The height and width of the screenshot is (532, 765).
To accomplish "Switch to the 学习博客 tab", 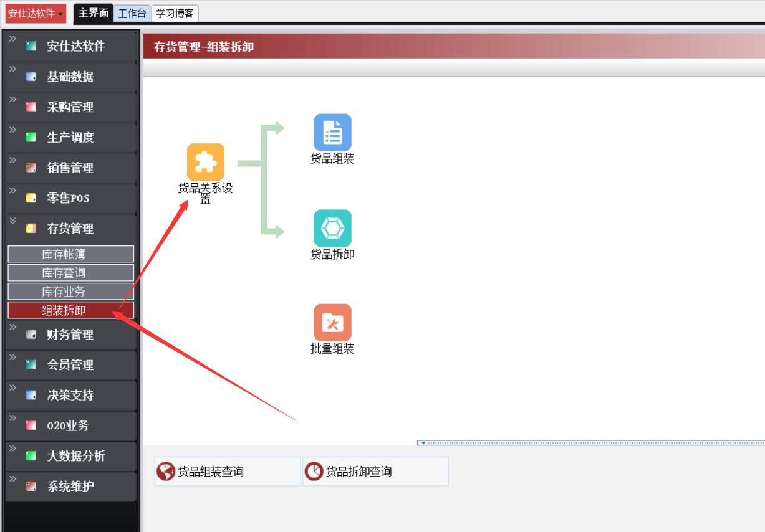I will (175, 13).
